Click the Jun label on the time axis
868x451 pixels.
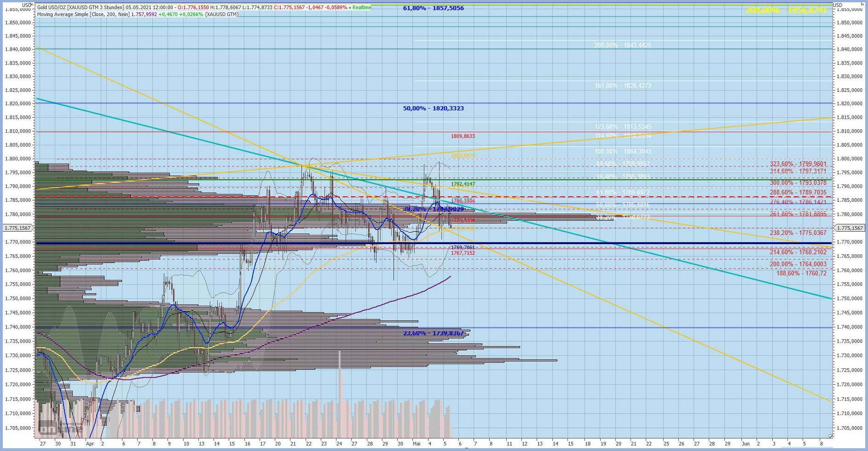(x=746, y=444)
